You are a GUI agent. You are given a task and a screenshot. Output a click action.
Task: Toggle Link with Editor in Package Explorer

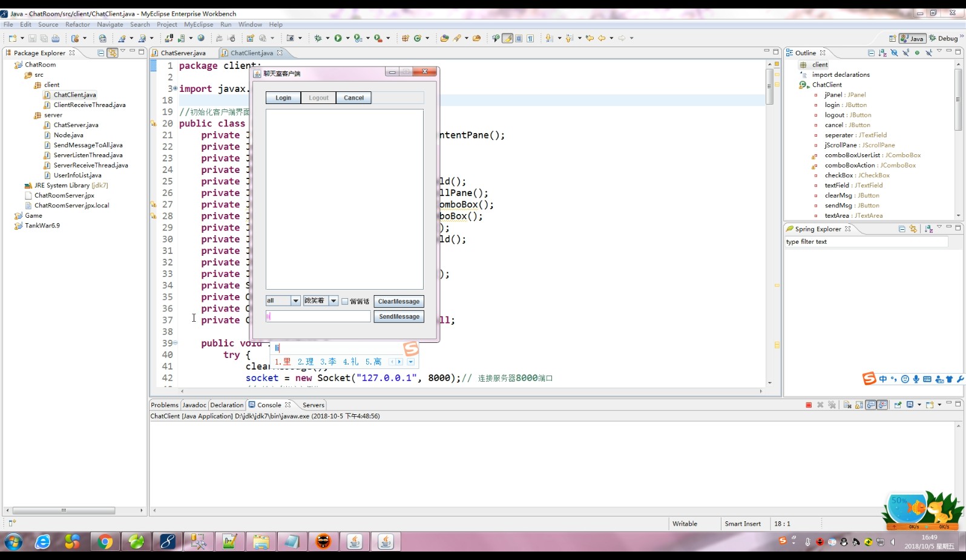pos(113,53)
